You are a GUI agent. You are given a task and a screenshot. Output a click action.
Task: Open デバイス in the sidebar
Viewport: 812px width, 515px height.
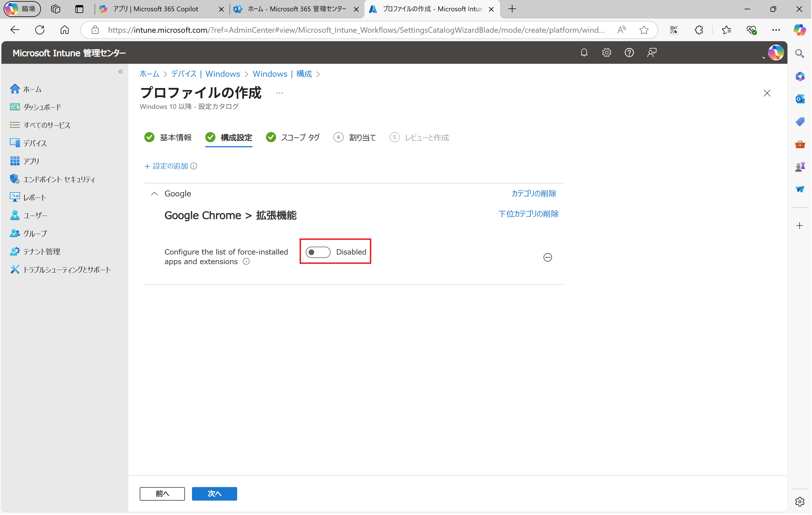pyautogui.click(x=35, y=143)
